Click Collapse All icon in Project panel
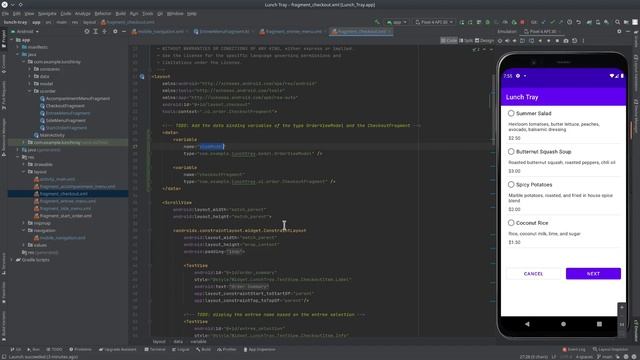This screenshot has width=640, height=360. tap(104, 31)
